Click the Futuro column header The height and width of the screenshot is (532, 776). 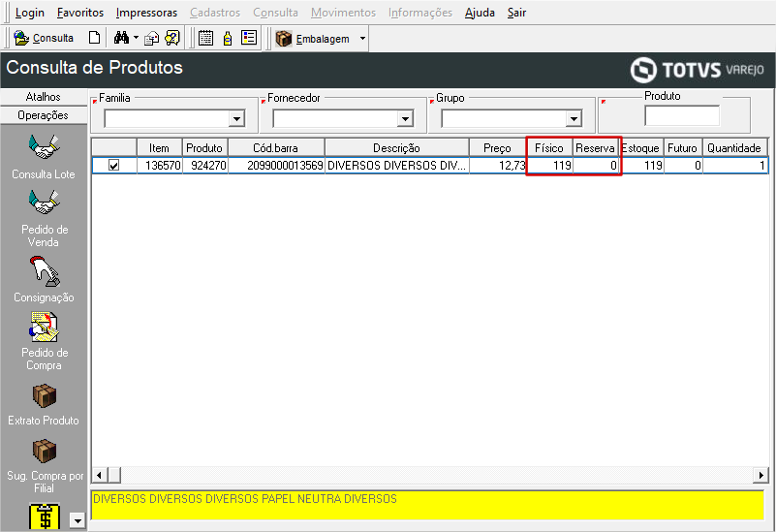682,148
